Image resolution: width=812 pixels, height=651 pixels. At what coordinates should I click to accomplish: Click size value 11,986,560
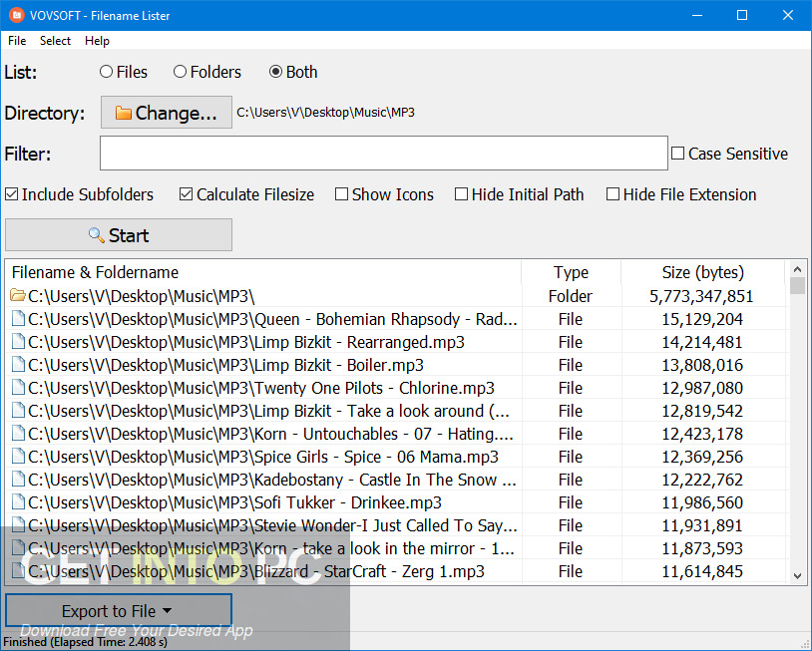pyautogui.click(x=702, y=502)
